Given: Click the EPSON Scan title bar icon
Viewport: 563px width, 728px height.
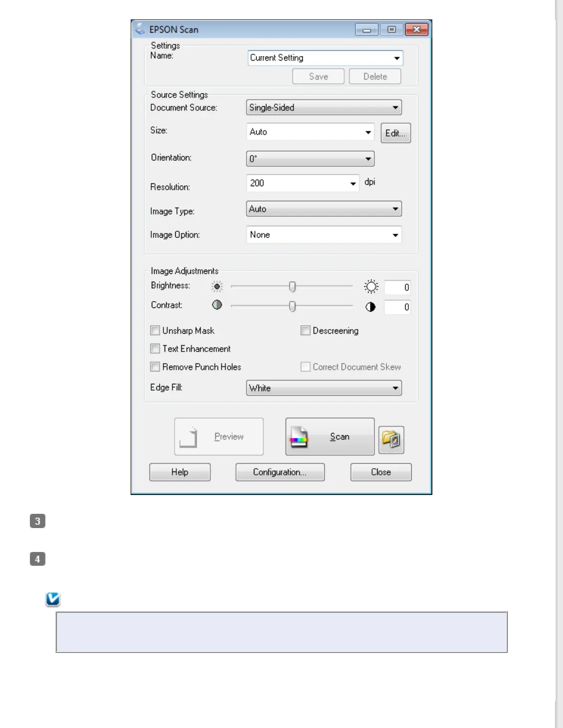Looking at the screenshot, I should pyautogui.click(x=140, y=29).
